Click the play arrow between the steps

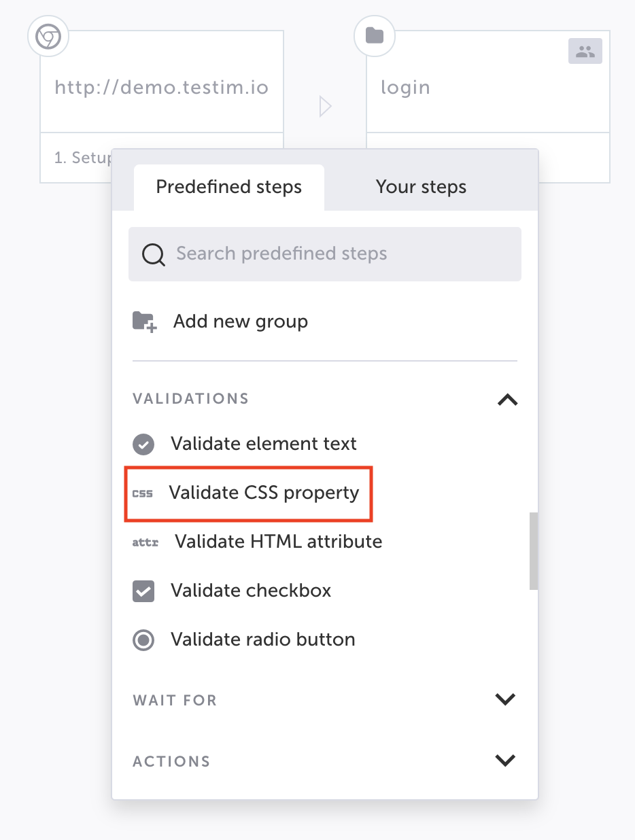tap(325, 106)
